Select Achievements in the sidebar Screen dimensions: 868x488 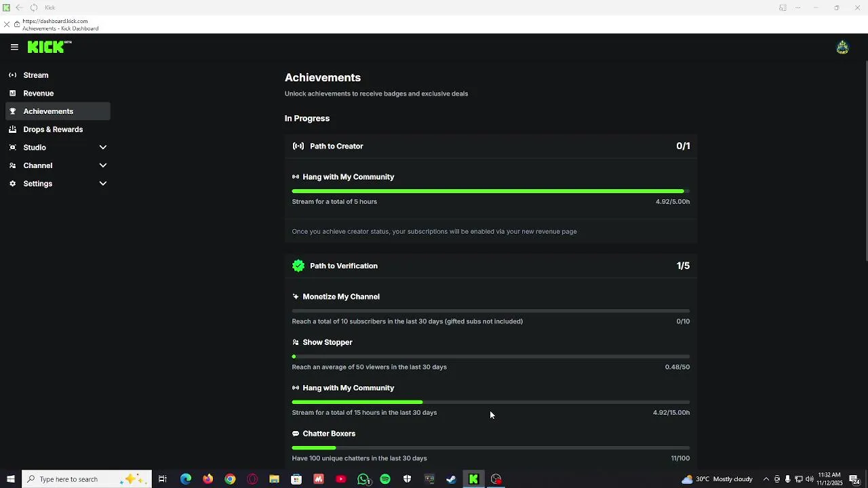(x=58, y=111)
